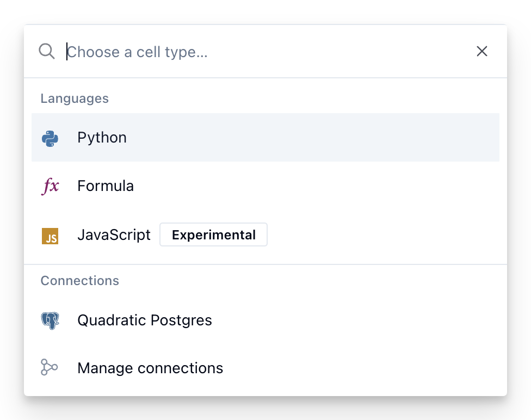
Task: Click the Postgres elephant icon
Action: coord(50,320)
